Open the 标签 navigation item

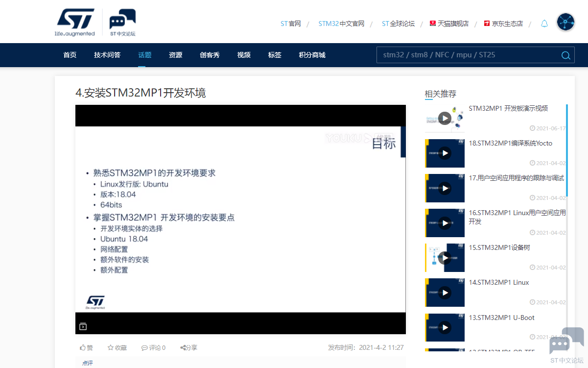(x=275, y=55)
